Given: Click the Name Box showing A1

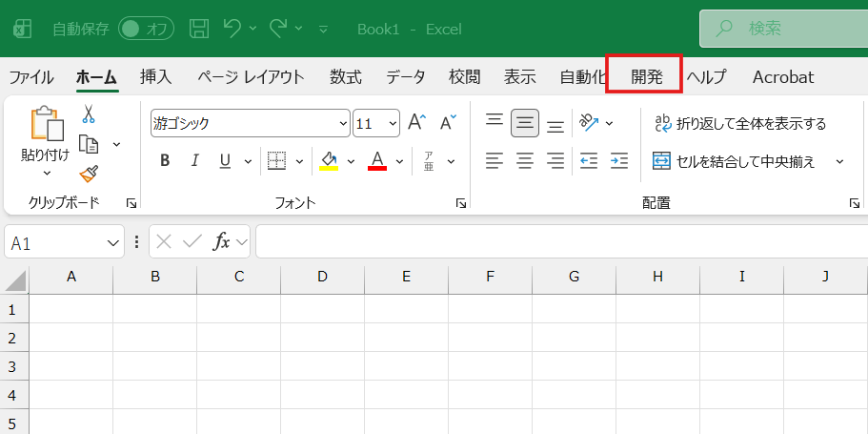Looking at the screenshot, I should pyautogui.click(x=64, y=241).
